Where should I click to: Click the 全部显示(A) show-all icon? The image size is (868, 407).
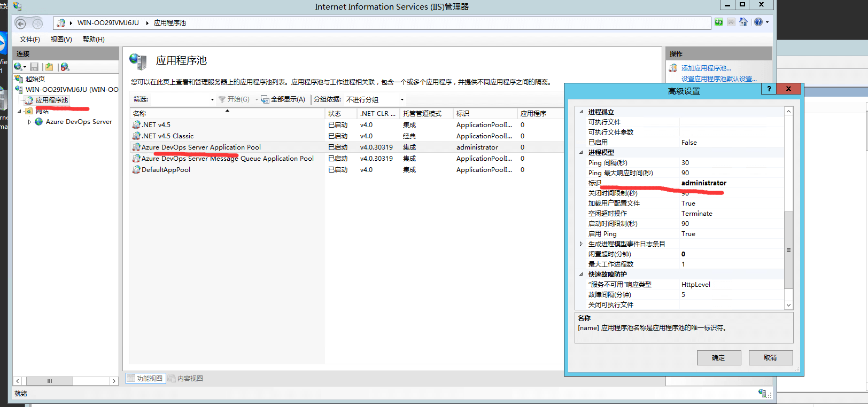pos(265,99)
